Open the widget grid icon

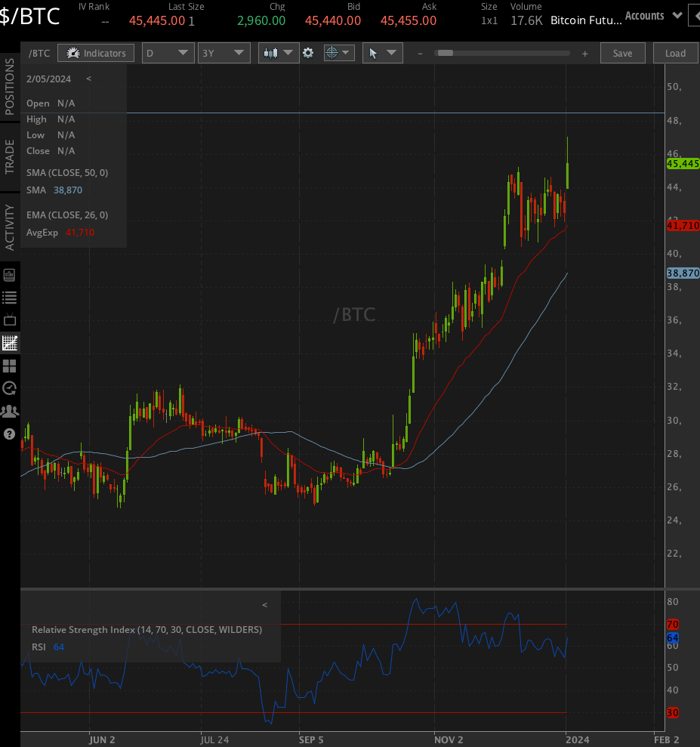[10, 366]
